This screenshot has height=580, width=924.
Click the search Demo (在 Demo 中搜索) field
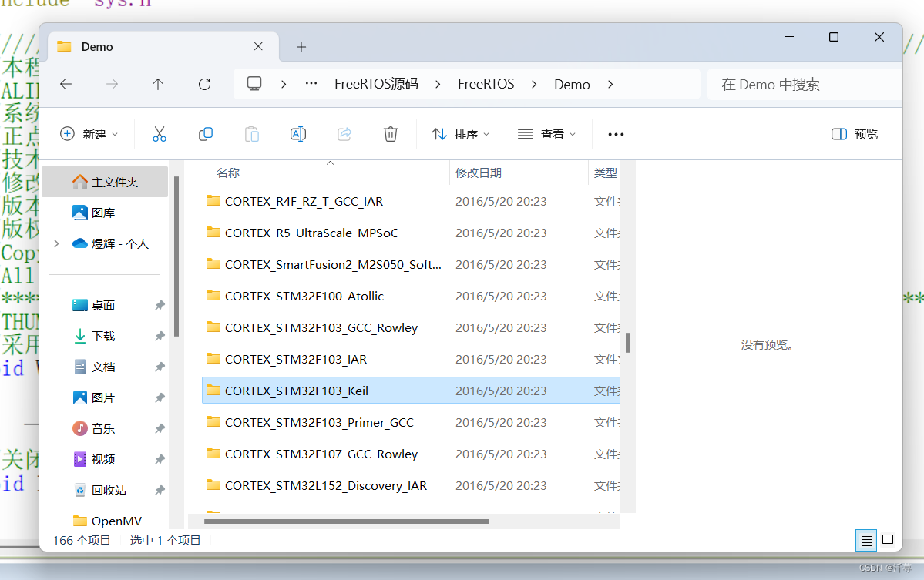click(805, 84)
